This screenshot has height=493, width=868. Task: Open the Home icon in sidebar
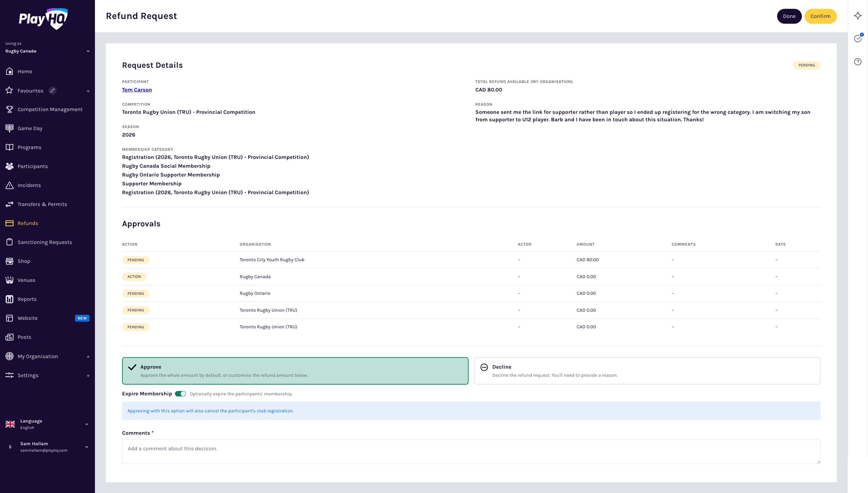point(9,71)
